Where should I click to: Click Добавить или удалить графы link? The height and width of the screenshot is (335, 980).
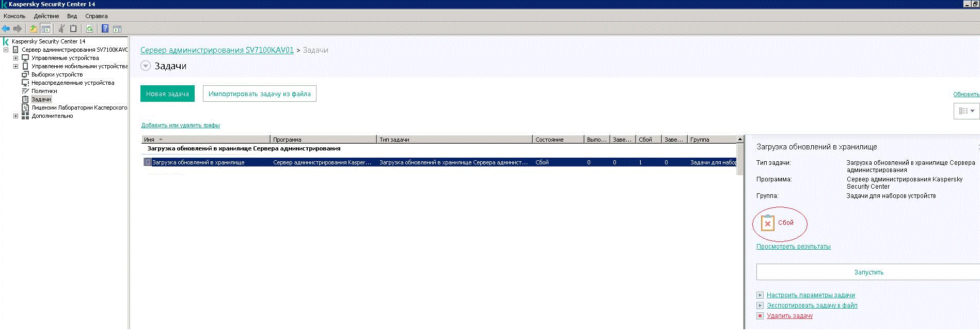click(x=181, y=125)
